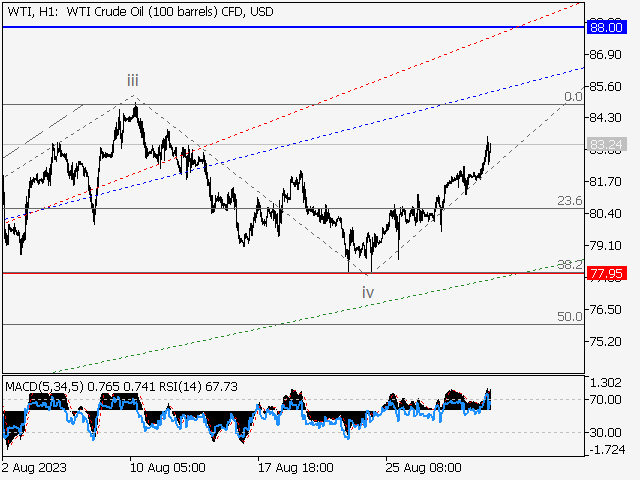Click the grey 83.24 current price label
Image resolution: width=640 pixels, height=480 pixels.
606,144
